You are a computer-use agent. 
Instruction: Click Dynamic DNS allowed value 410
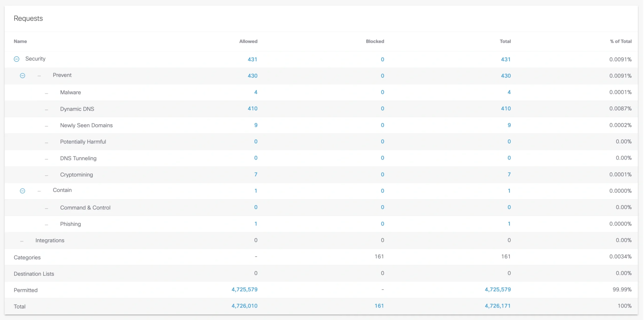pyautogui.click(x=252, y=109)
